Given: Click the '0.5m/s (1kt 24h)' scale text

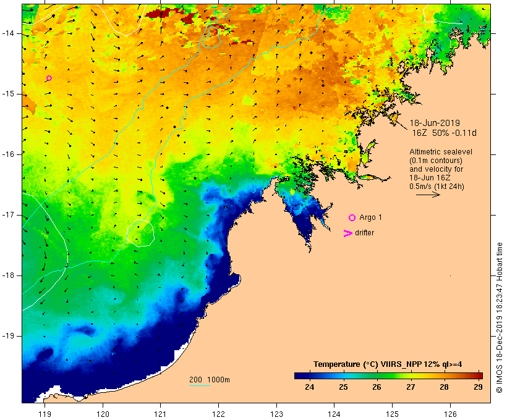Looking at the screenshot, I should pyautogui.click(x=437, y=187).
